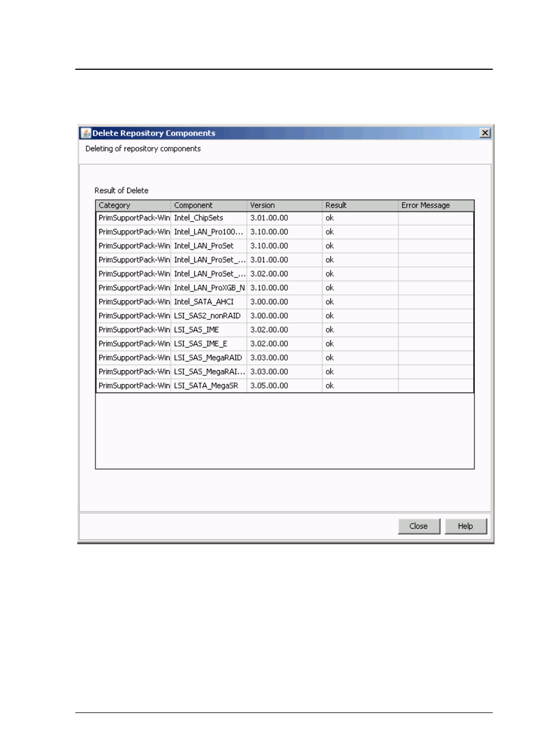The height and width of the screenshot is (756, 533).
Task: Select the Intel_ChipSets component row
Action: [285, 218]
